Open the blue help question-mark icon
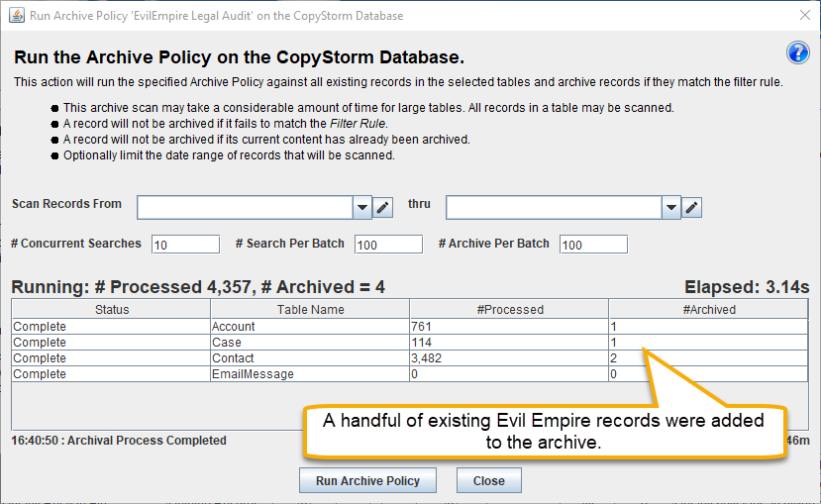 pos(798,52)
